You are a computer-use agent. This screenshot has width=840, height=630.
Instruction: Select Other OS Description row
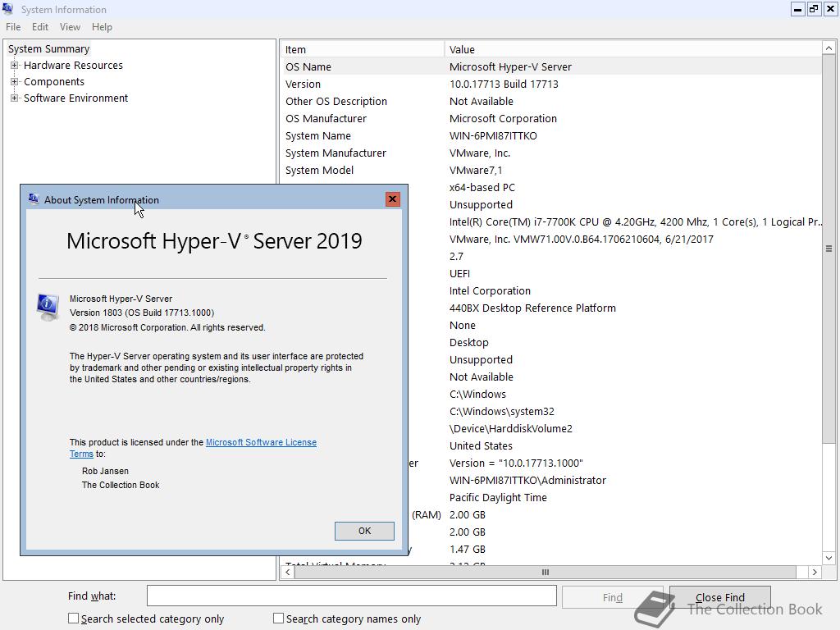550,101
